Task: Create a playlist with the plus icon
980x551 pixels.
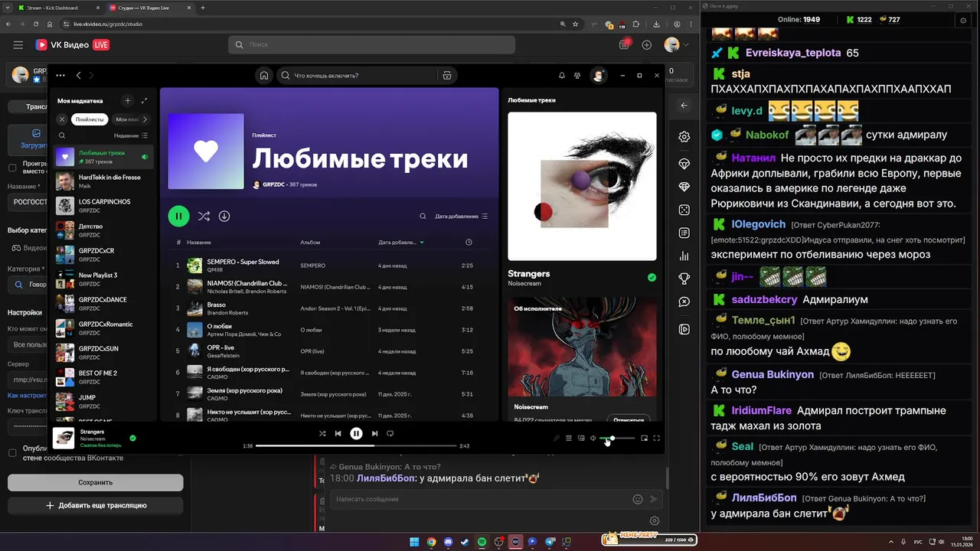Action: coord(128,100)
